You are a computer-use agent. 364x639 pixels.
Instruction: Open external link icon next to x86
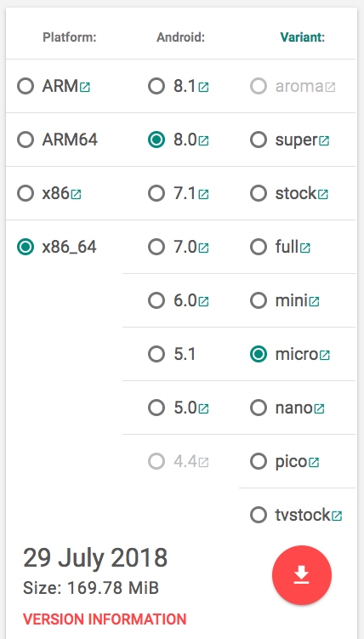76,194
